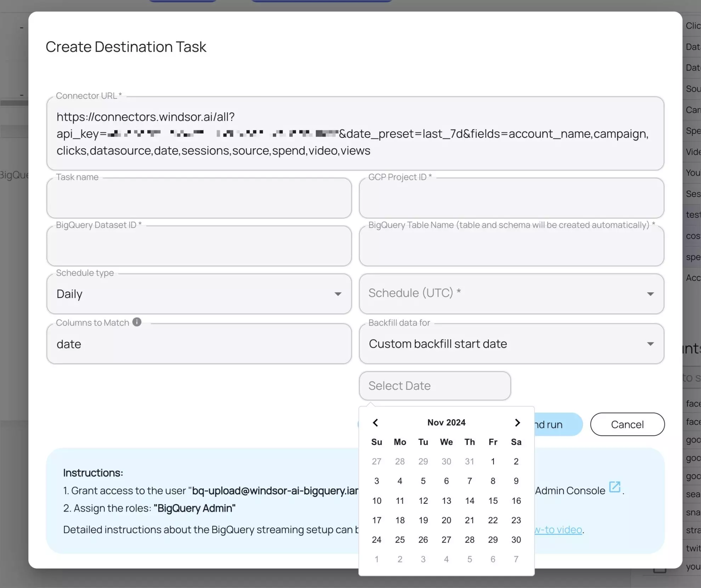Viewport: 701px width, 588px height.
Task: Pick November 25 in calendar
Action: pyautogui.click(x=400, y=540)
